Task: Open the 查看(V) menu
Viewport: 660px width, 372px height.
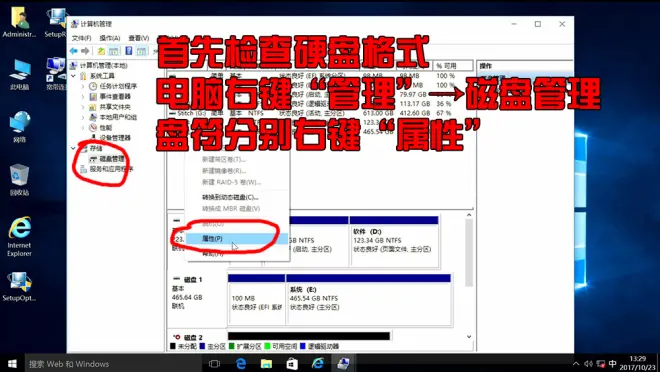Action: point(139,38)
